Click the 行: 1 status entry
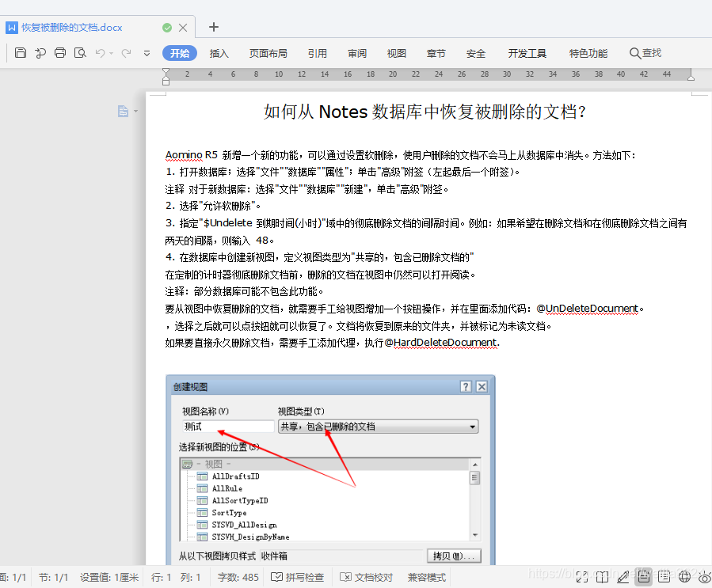Screen dimensions: 712x588 [x=162, y=577]
